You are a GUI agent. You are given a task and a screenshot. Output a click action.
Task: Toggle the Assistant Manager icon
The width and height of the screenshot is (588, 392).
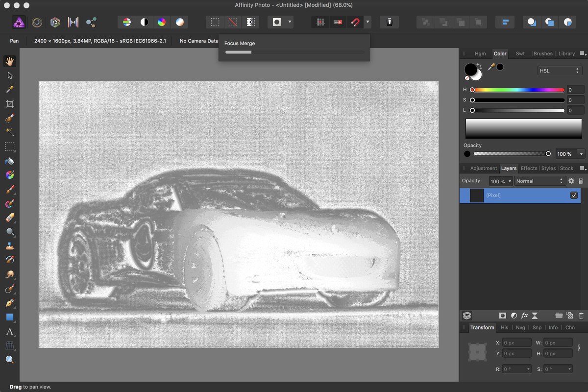389,22
